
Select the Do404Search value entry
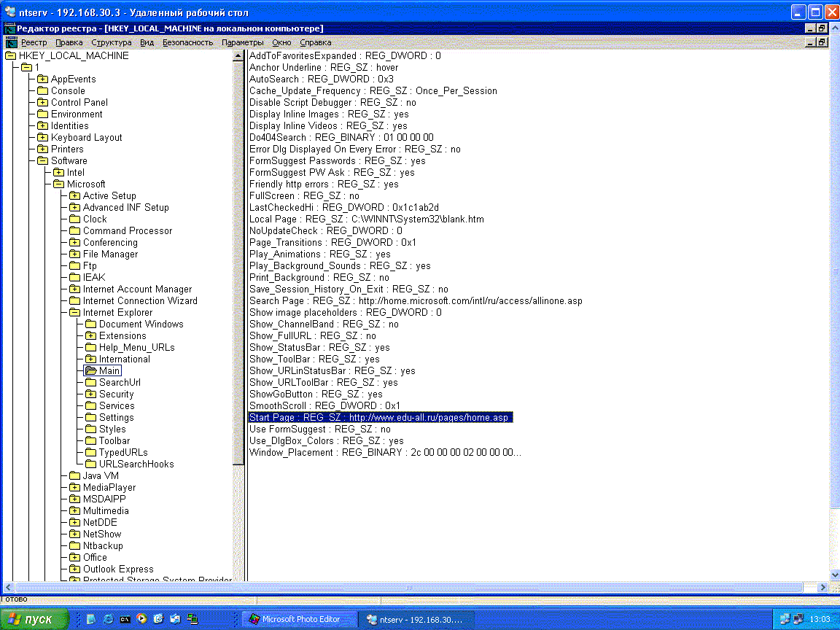click(x=341, y=138)
